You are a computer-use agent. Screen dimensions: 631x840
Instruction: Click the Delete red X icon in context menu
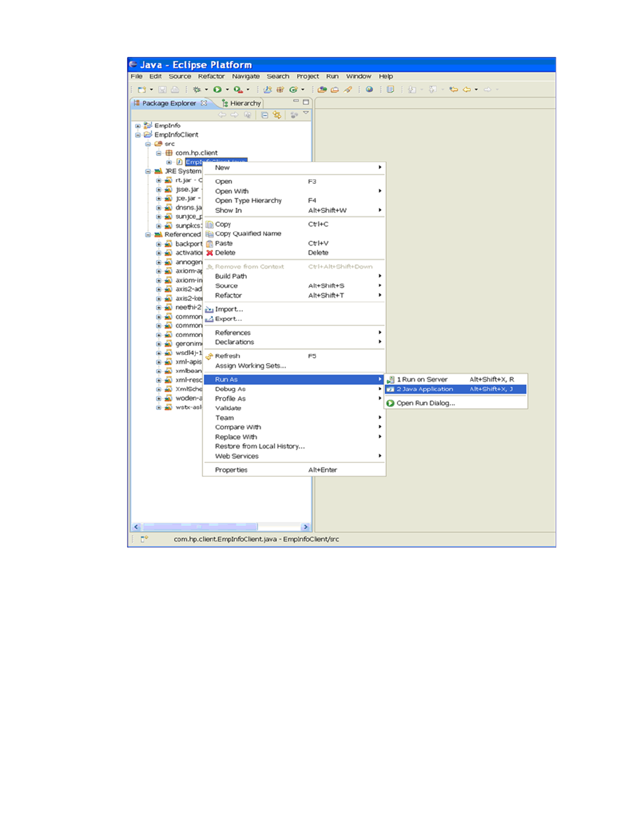coord(210,253)
